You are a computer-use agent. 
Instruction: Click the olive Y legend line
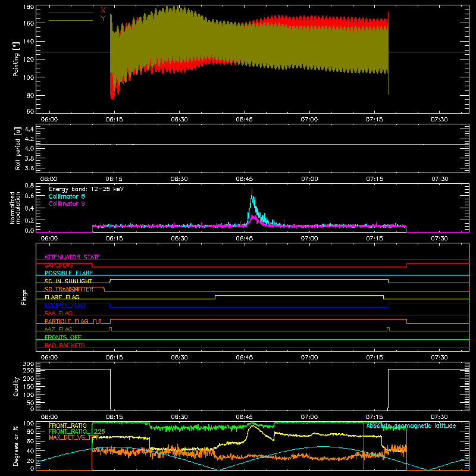(x=71, y=21)
